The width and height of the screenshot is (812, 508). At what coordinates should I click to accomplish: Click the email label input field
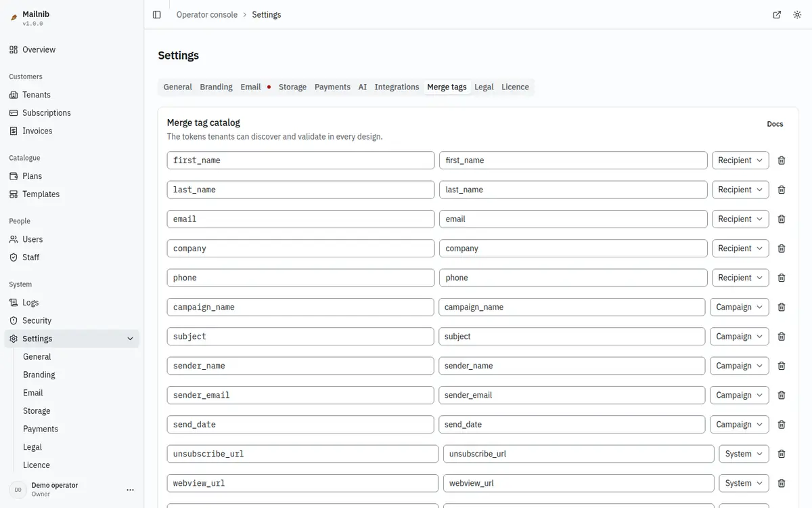tap(573, 219)
